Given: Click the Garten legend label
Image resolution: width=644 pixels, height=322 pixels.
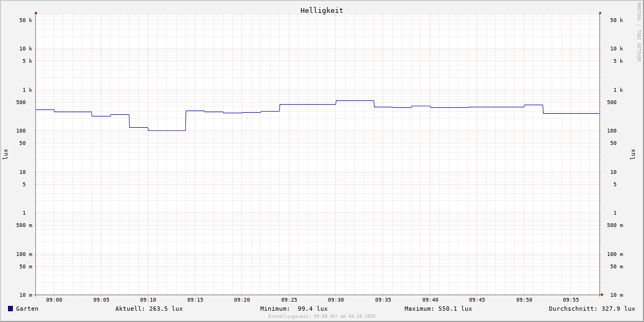Looking at the screenshot, I should 27,309.
